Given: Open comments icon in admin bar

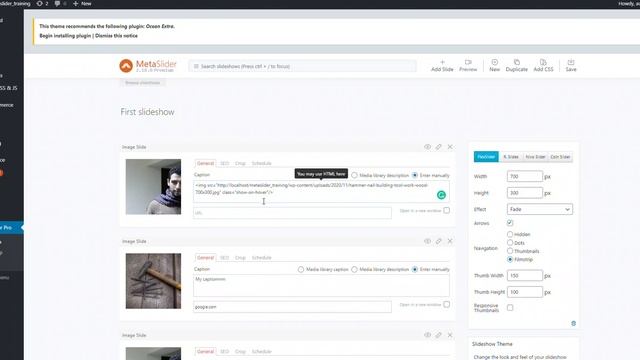Looking at the screenshot, I should click(57, 4).
